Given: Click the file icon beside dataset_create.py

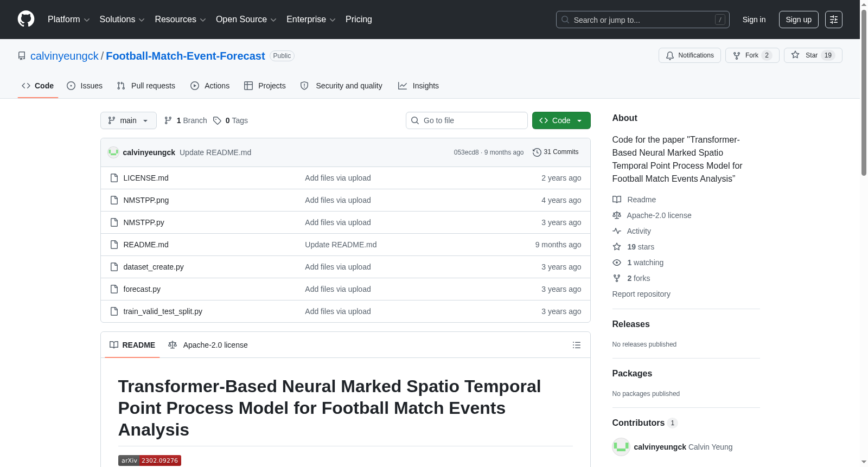Looking at the screenshot, I should [x=114, y=267].
